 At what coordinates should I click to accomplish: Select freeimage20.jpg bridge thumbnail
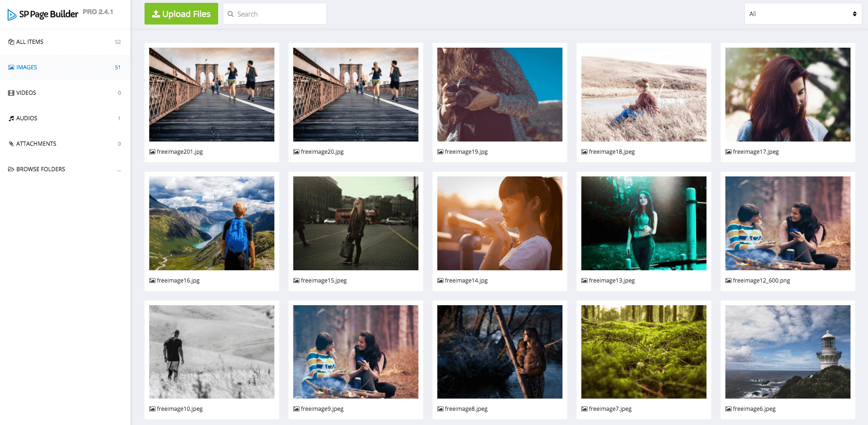pyautogui.click(x=356, y=94)
